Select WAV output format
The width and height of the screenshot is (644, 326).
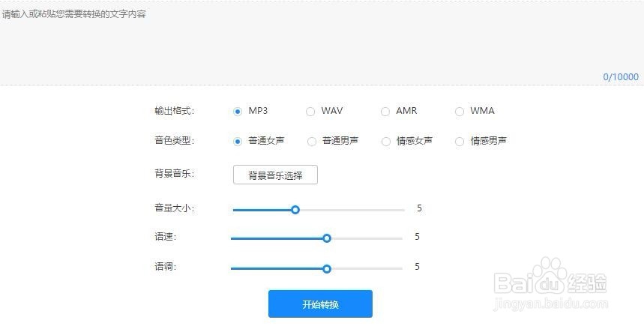310,111
